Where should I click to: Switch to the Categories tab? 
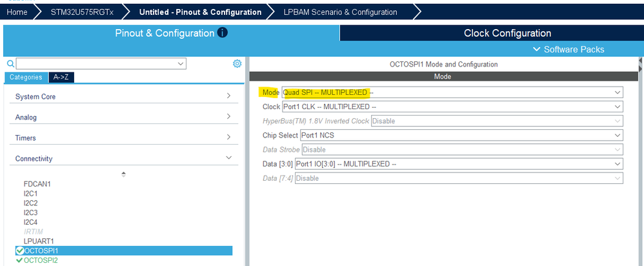click(26, 77)
